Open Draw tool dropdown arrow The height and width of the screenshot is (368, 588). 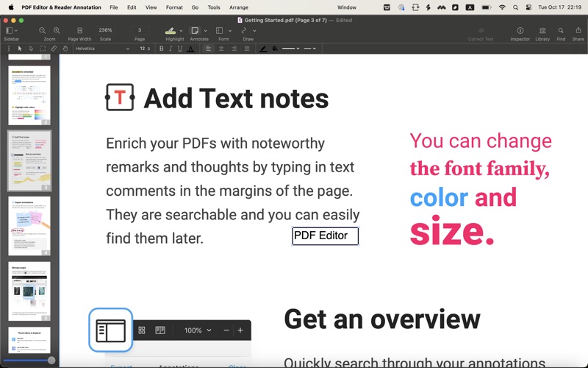[254, 31]
